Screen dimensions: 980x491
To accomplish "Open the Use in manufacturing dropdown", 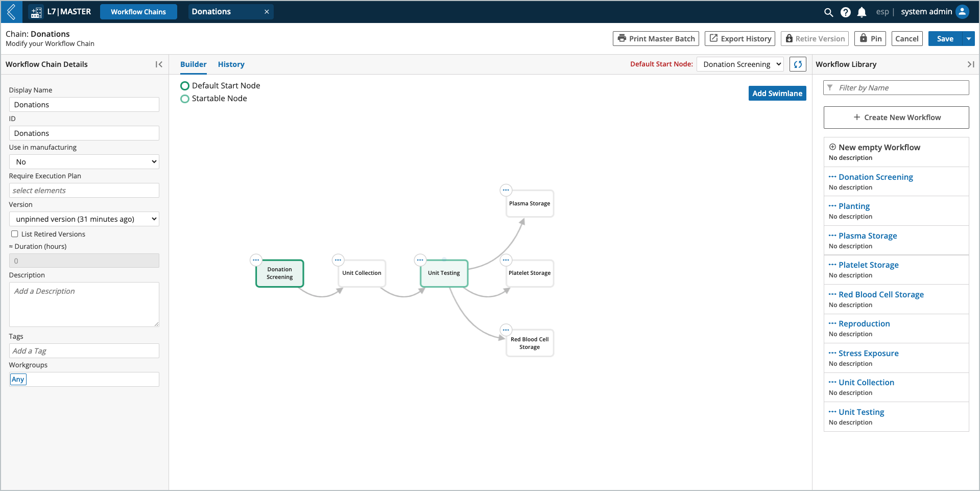I will [84, 162].
